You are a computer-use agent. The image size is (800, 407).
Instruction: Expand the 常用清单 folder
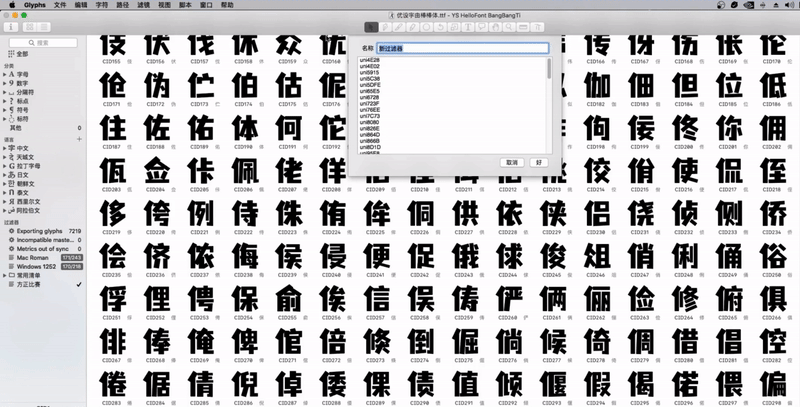(5, 275)
